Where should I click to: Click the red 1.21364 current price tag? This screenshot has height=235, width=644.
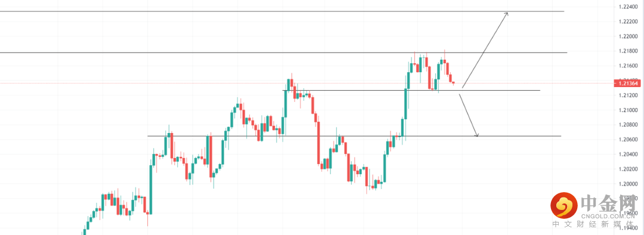click(x=628, y=84)
